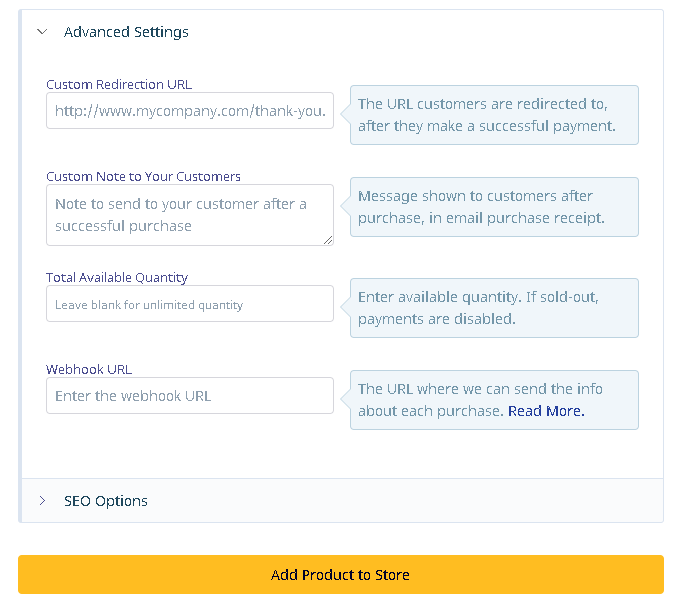Click the Custom Note to Your Customers label
Image resolution: width=685 pixels, height=607 pixels.
click(x=143, y=177)
